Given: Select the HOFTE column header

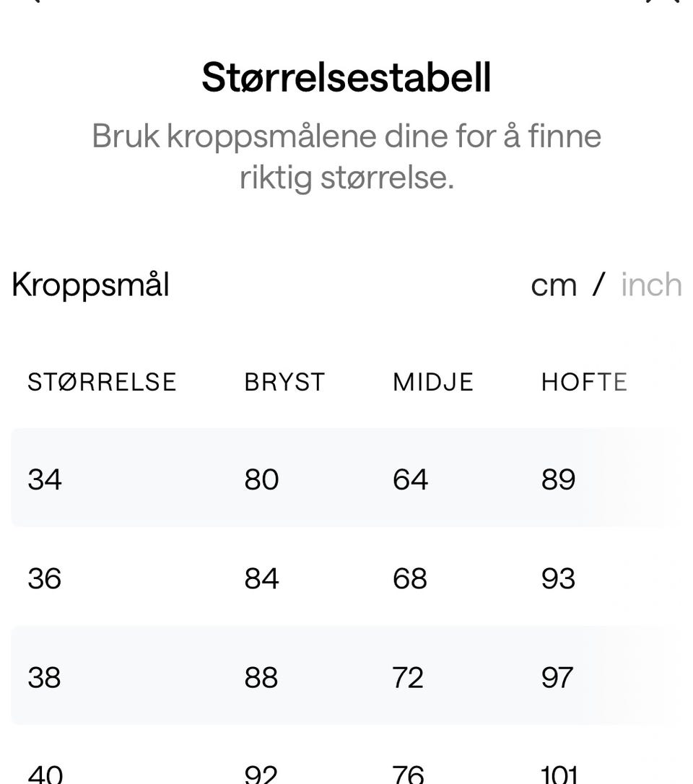Looking at the screenshot, I should (x=584, y=382).
